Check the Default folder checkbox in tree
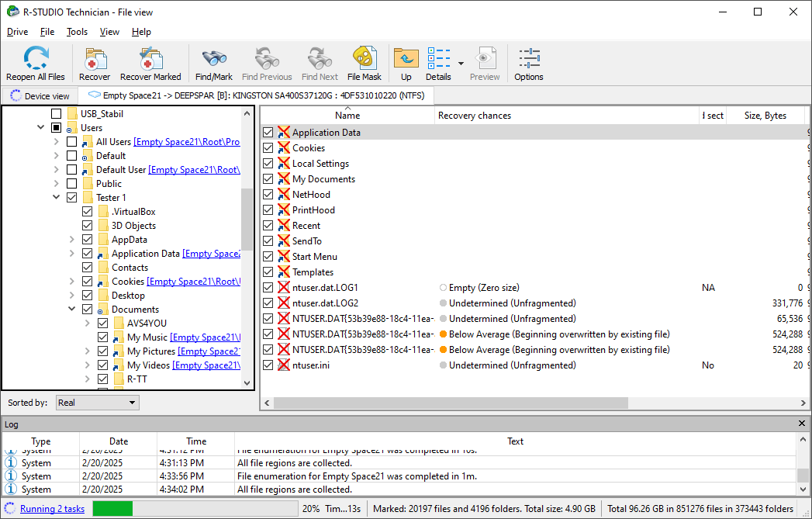This screenshot has height=519, width=812. (x=72, y=155)
